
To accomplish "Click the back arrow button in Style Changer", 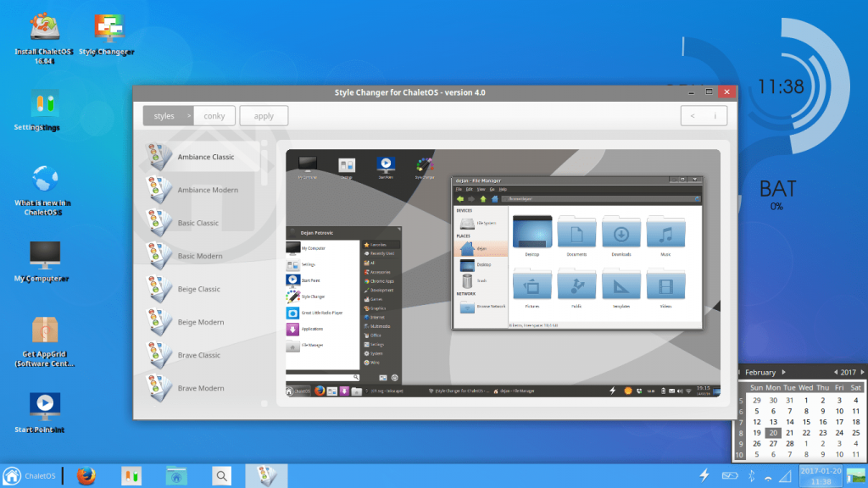I will click(x=692, y=115).
